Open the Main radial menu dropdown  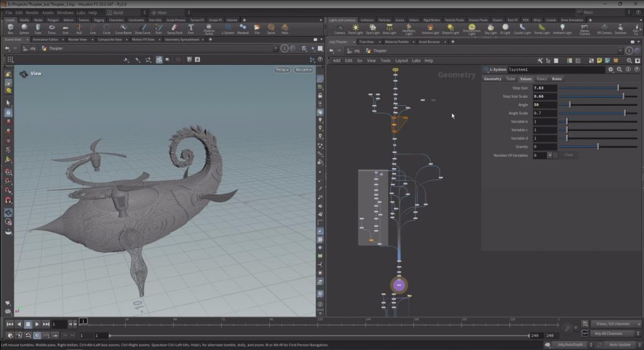[170, 13]
